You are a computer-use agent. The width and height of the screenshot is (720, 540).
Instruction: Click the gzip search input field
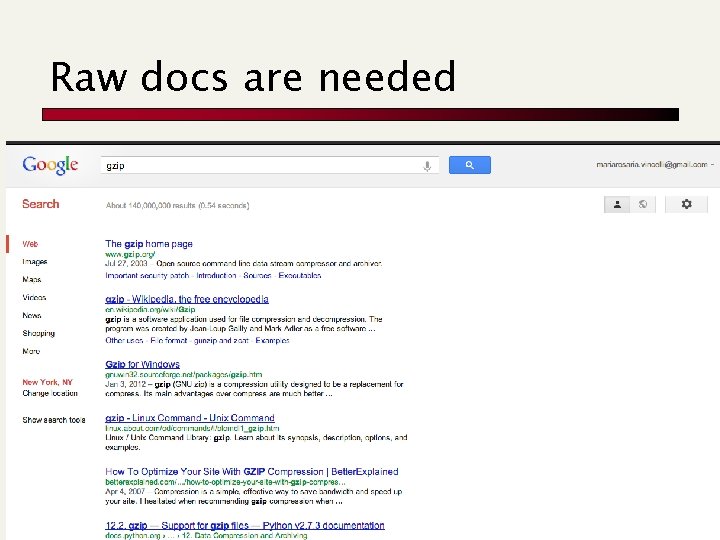tap(270, 165)
